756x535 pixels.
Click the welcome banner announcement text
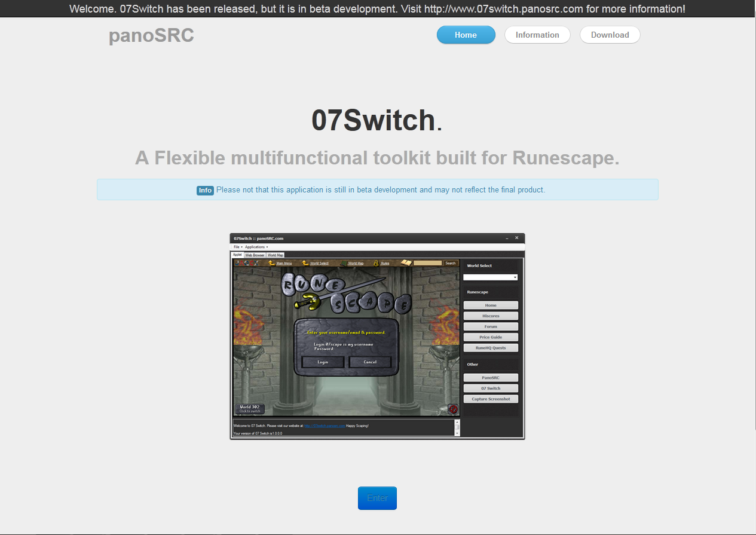pos(377,9)
